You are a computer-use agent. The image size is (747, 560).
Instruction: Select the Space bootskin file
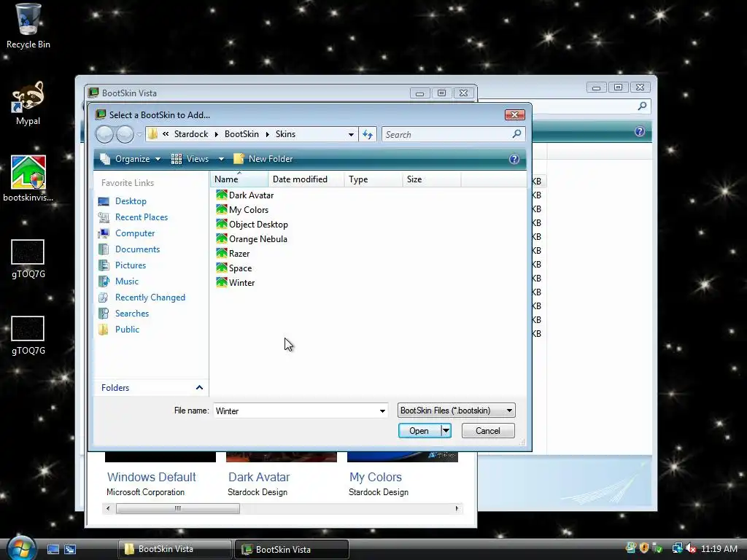point(234,268)
